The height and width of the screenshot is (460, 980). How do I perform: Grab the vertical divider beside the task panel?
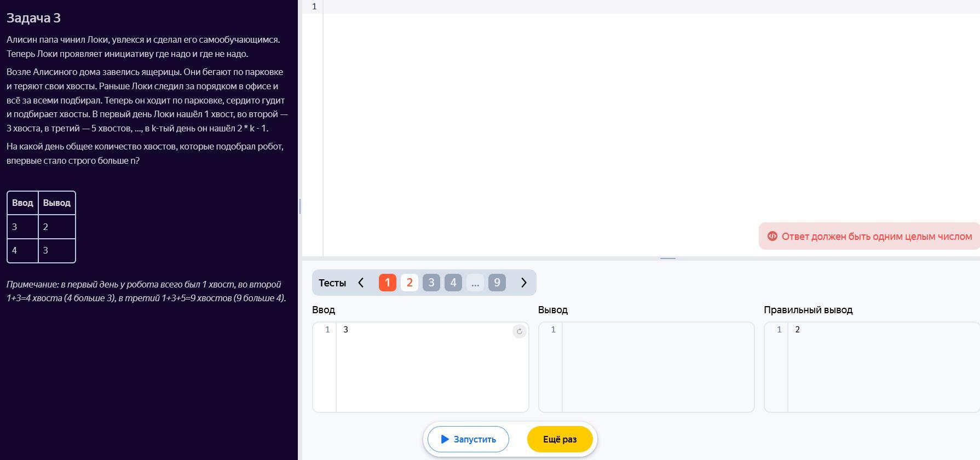(x=300, y=206)
